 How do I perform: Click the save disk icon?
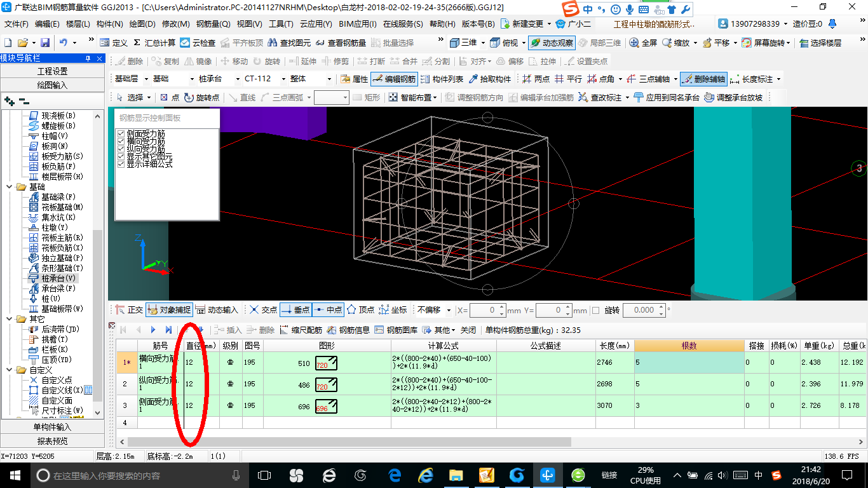click(45, 43)
